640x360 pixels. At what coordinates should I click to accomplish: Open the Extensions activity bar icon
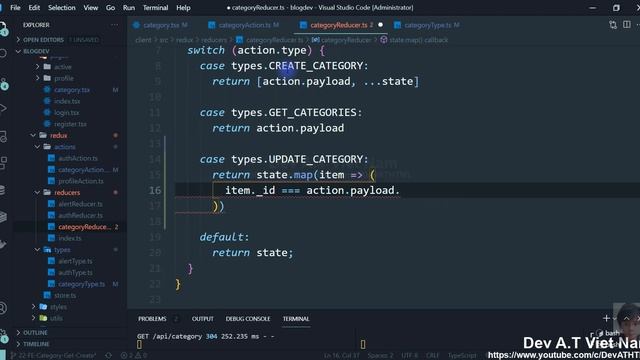tap(3, 163)
